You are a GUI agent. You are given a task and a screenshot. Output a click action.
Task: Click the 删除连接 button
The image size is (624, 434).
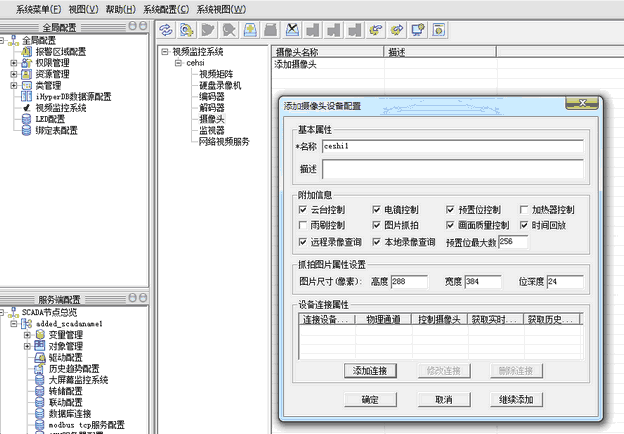[x=517, y=371]
